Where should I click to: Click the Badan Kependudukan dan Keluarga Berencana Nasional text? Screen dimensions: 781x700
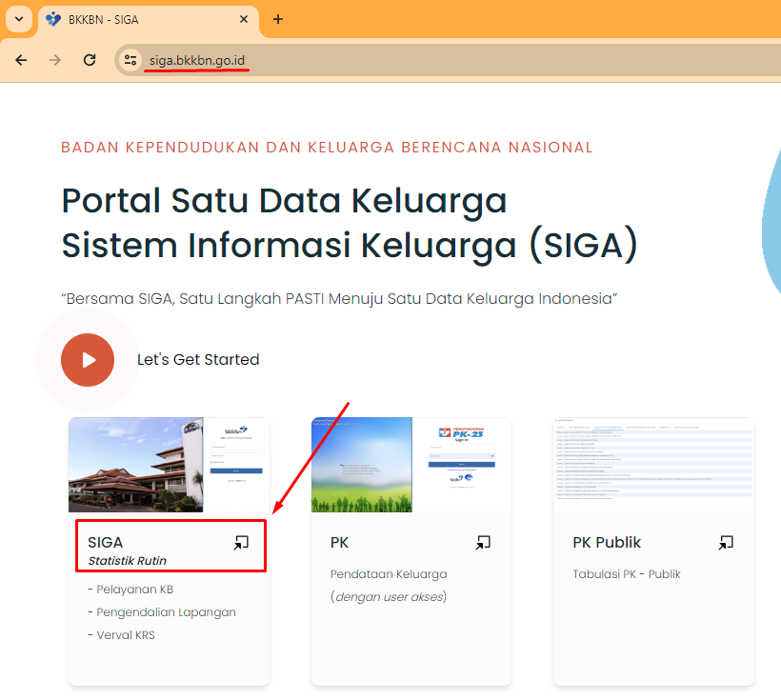tap(327, 148)
